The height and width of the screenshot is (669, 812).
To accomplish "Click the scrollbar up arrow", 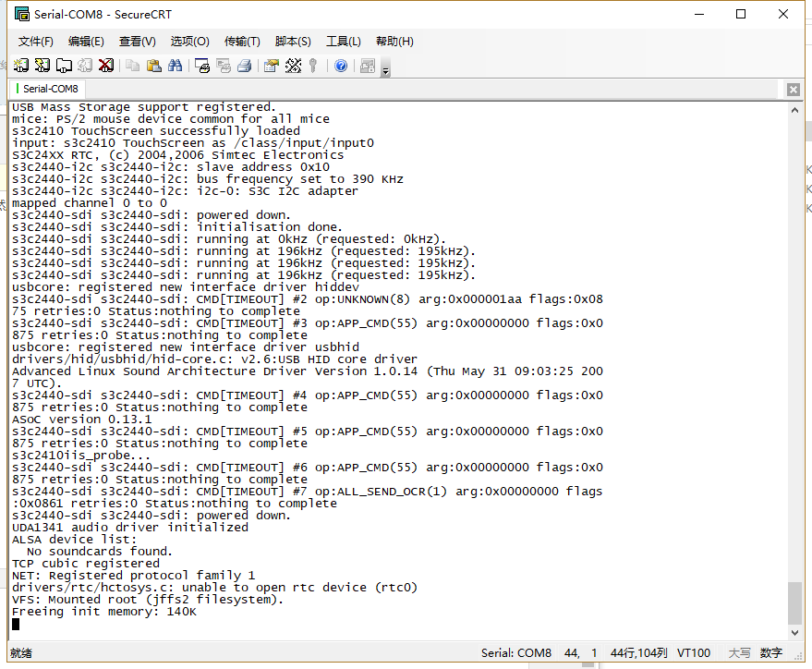I will click(795, 110).
